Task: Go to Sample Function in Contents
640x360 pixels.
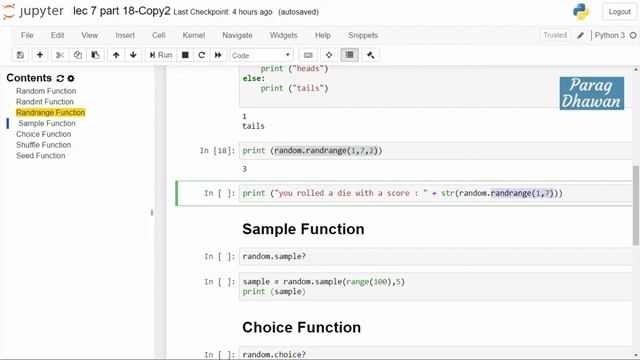Action: [47, 123]
